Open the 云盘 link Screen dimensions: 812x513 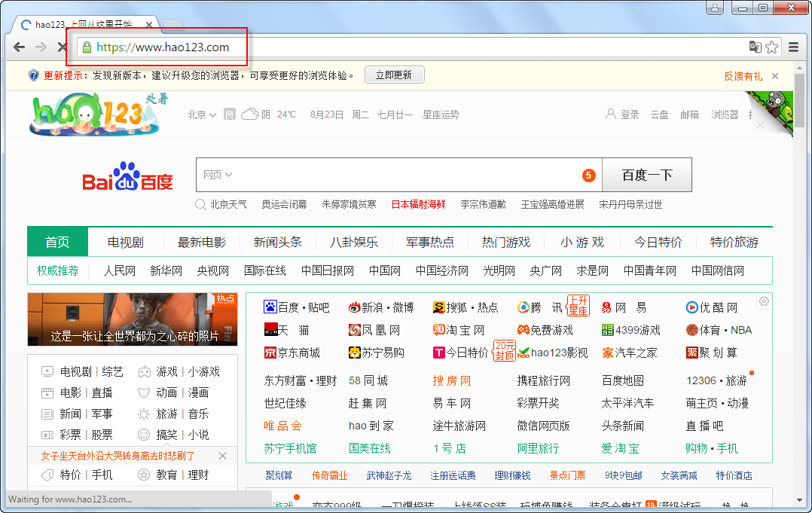tap(659, 115)
